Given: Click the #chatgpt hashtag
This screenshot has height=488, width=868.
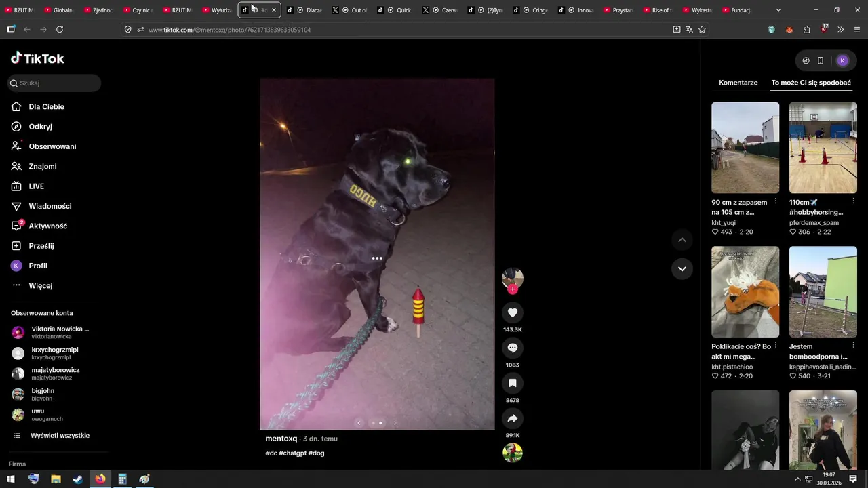Looking at the screenshot, I should coord(293,453).
